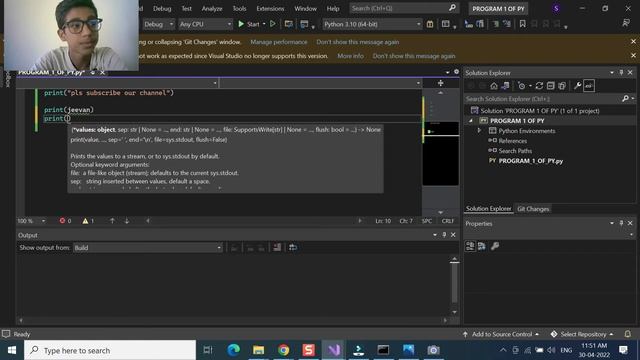Screen dimensions: 640x360
Task: Open the Show output from Build dropdown
Action: (148, 247)
